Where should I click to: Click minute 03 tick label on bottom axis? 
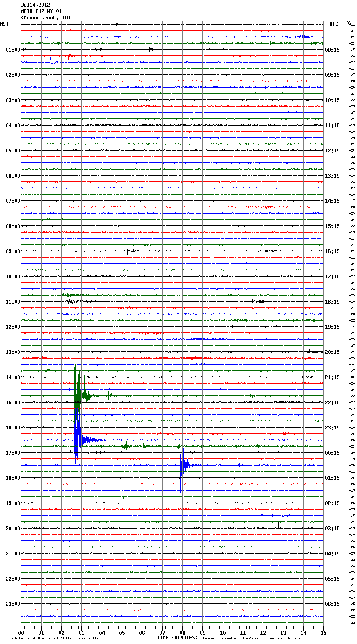tap(81, 633)
